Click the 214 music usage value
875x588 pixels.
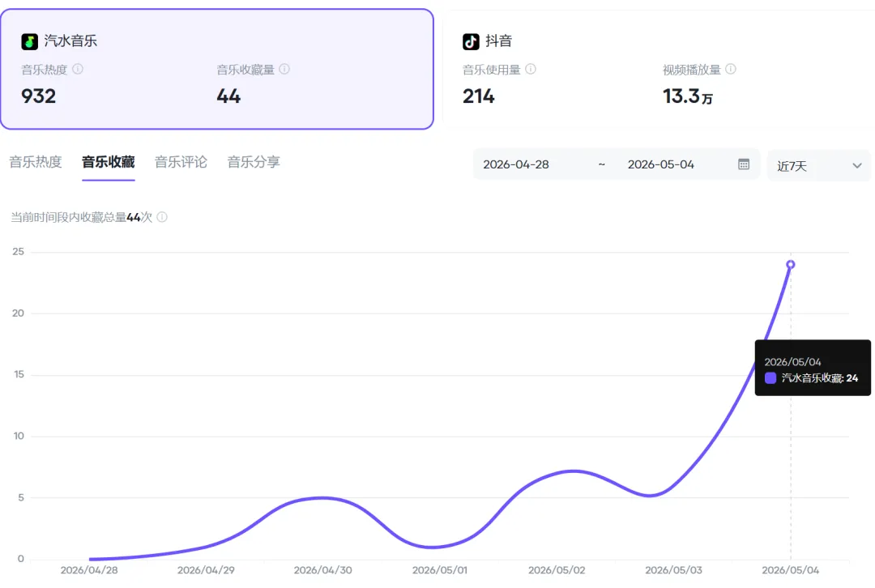click(478, 96)
